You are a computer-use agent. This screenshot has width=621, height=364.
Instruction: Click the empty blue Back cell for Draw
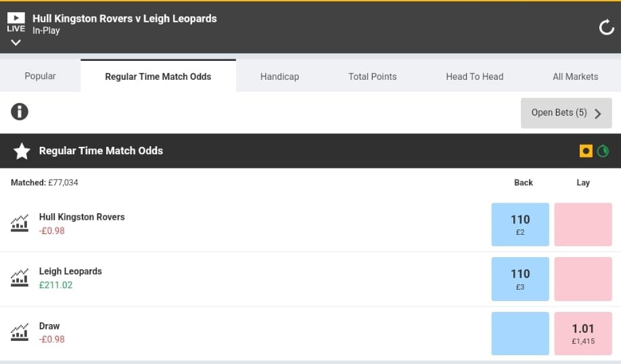click(x=520, y=334)
